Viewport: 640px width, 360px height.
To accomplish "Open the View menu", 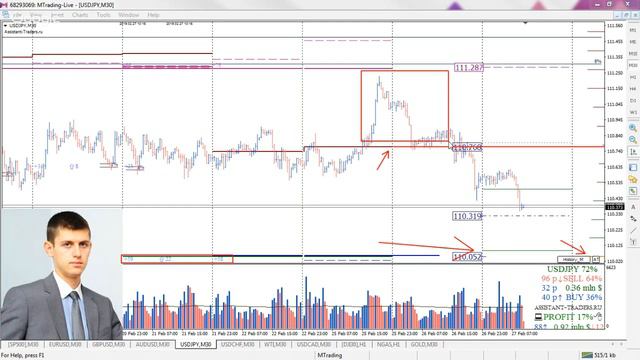I will [x=36, y=15].
